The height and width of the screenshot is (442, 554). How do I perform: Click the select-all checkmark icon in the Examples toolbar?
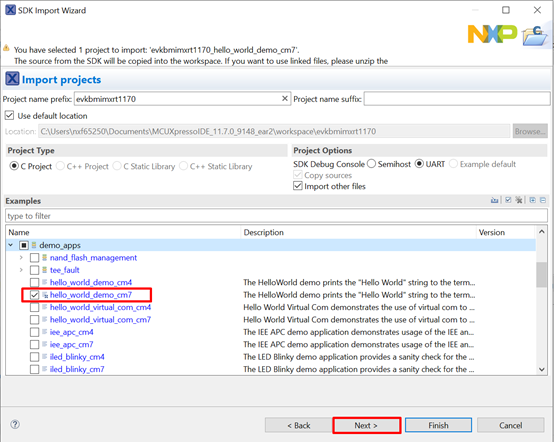point(508,200)
